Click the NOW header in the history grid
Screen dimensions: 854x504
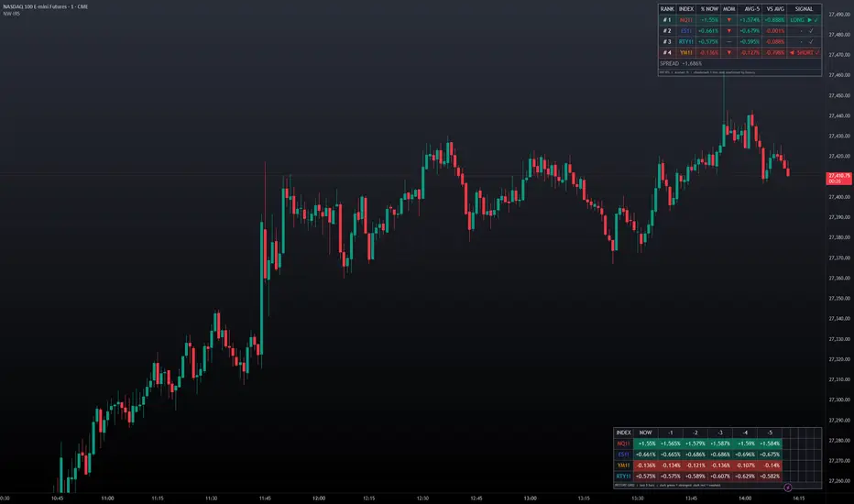click(x=645, y=433)
